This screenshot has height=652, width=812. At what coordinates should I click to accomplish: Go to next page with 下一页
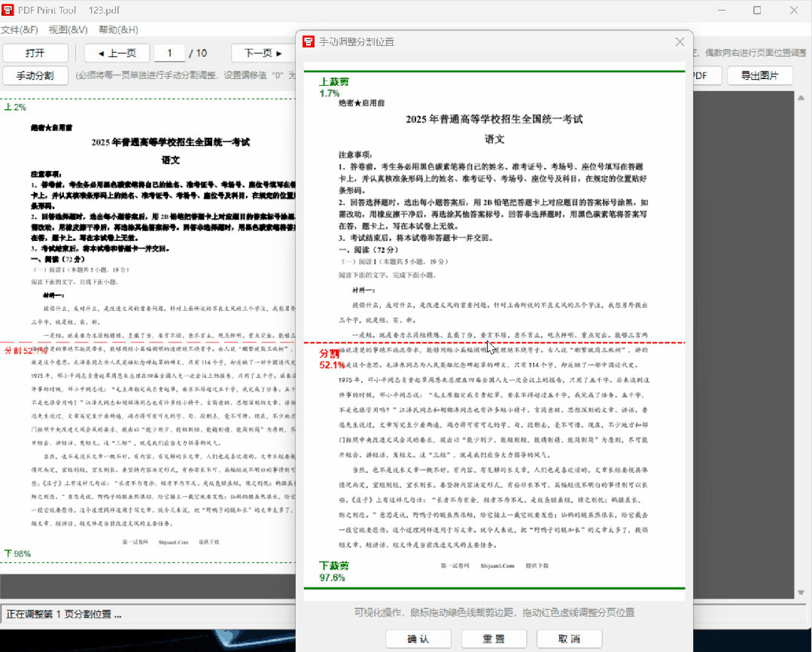(263, 53)
